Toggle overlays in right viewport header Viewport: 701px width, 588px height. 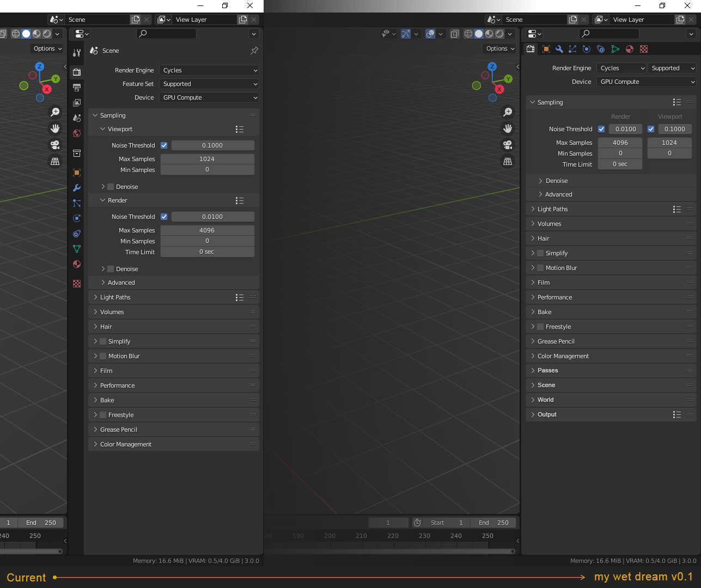430,34
